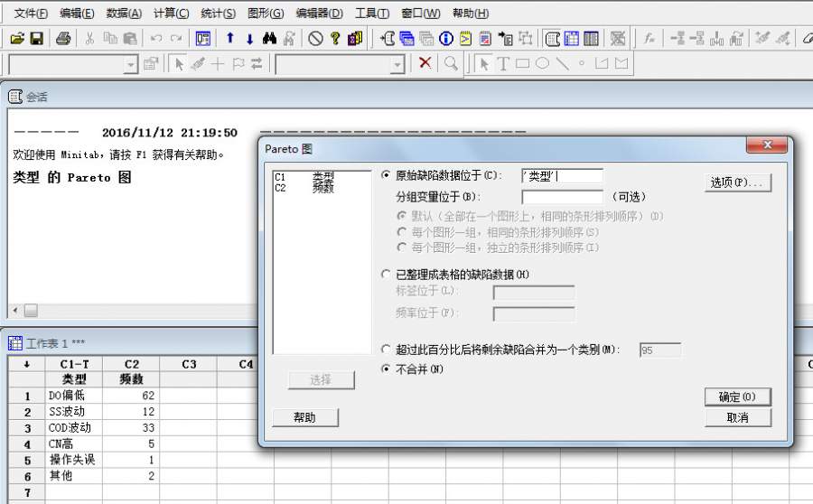Click the Cancel (circle-slash) toolbar icon
This screenshot has height=504, width=813.
(315, 38)
